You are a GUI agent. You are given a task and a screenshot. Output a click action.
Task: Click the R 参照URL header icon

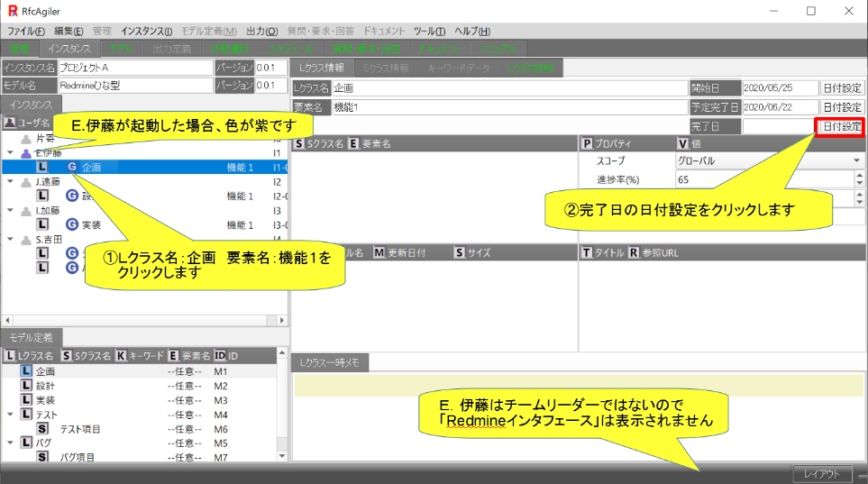[634, 253]
